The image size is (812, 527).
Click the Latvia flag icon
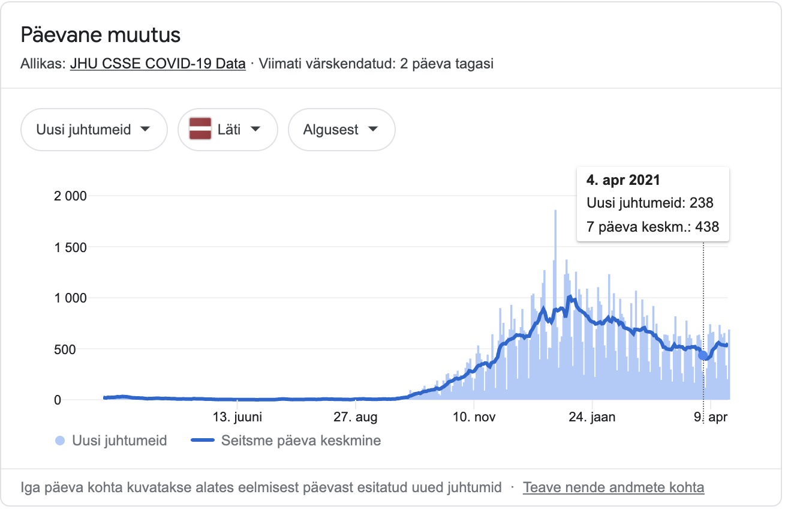point(200,129)
